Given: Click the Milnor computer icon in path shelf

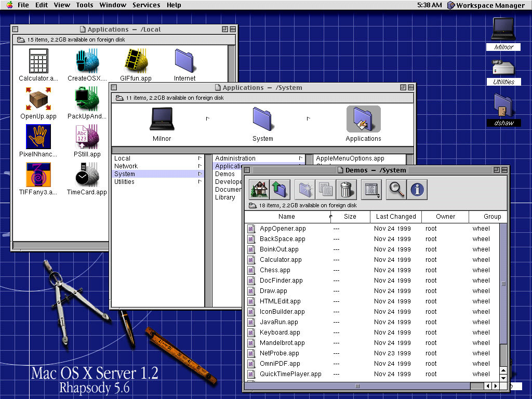Looking at the screenshot, I should click(162, 119).
